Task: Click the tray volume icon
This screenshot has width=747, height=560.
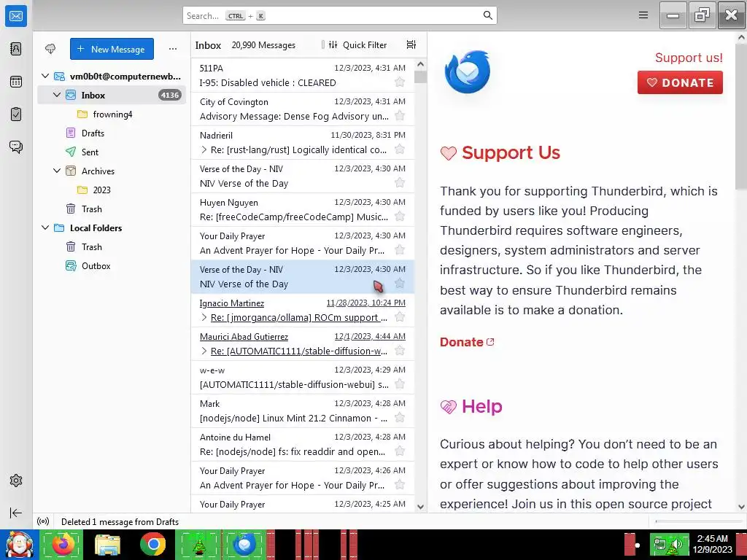Action: click(676, 545)
